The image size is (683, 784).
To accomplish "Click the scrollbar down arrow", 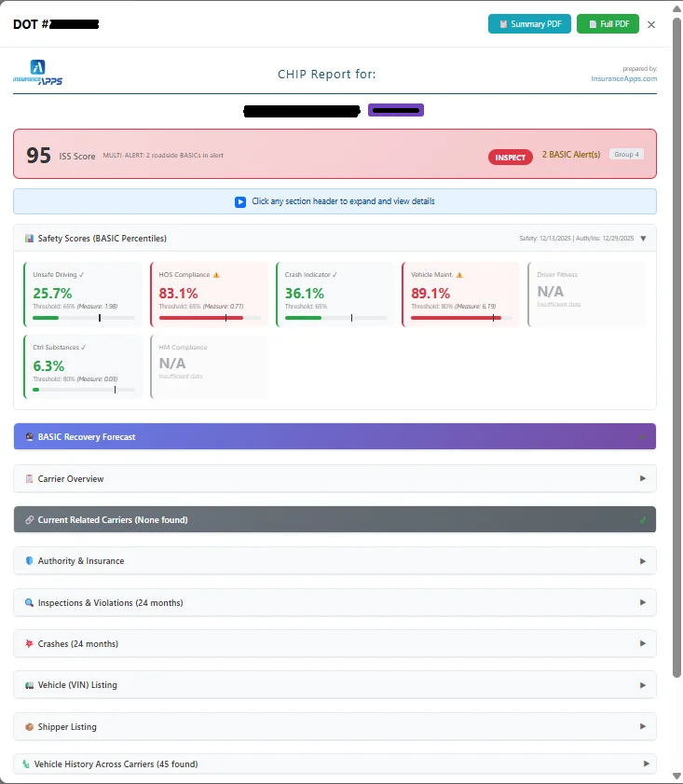I will (677, 775).
